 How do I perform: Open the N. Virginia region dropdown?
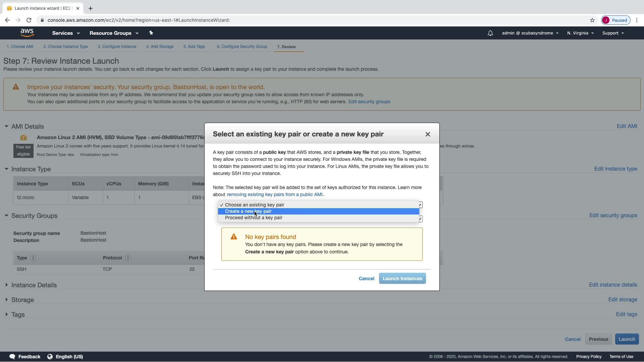(x=580, y=33)
